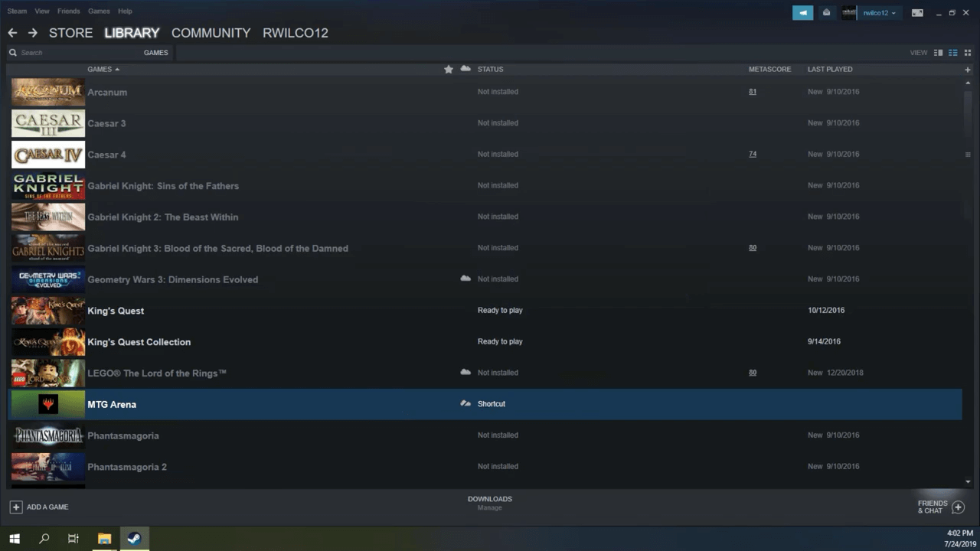
Task: Open LEGO Lord of the Rings metascore link
Action: (x=753, y=373)
